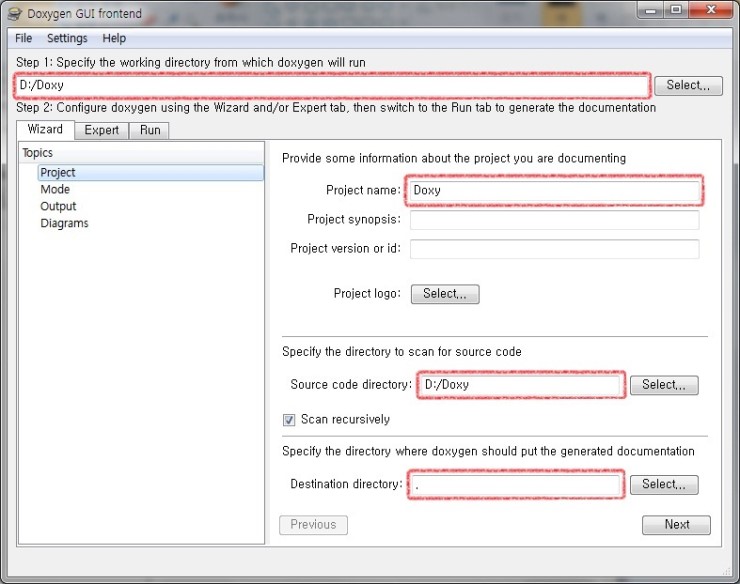The height and width of the screenshot is (584, 740).
Task: Click the Project version or id field
Action: point(554,249)
